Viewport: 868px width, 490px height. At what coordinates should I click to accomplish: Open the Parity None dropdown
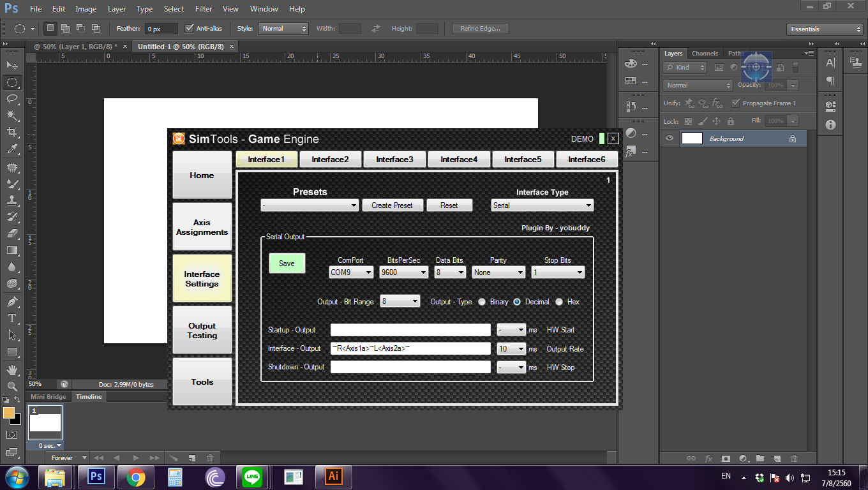[x=498, y=272]
